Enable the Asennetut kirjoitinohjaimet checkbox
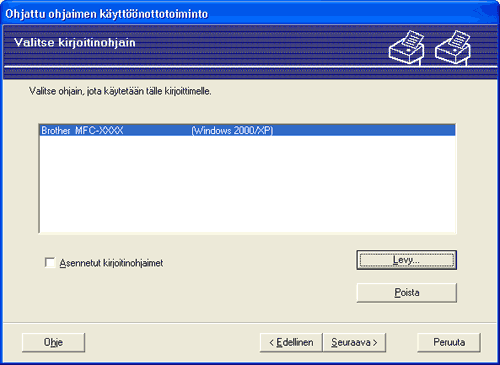500x365 pixels. coord(50,263)
